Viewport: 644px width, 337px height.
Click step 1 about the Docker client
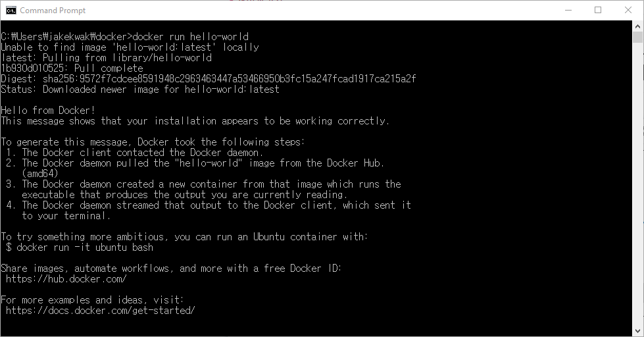pos(142,153)
